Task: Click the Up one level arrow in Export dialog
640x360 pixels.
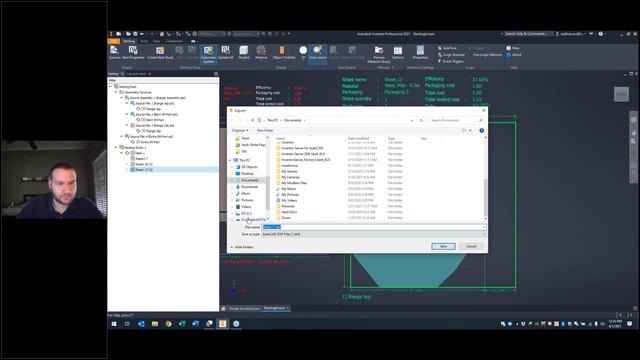Action: (252, 120)
